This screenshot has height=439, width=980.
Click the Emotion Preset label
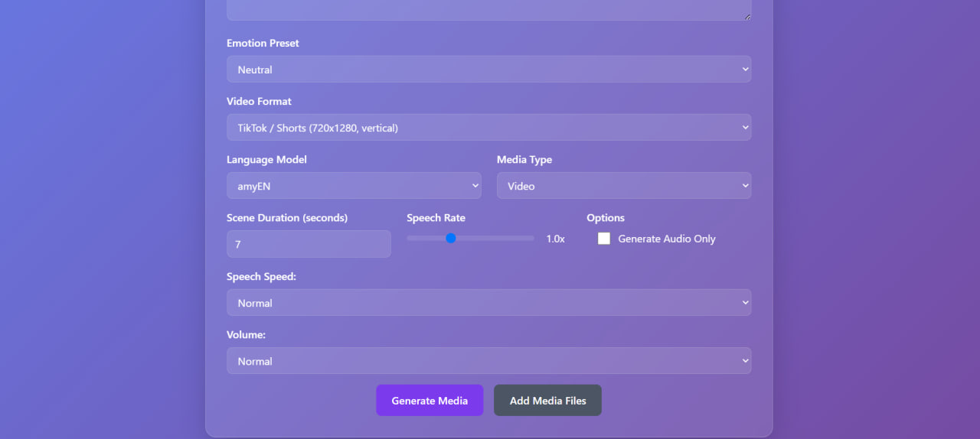263,43
